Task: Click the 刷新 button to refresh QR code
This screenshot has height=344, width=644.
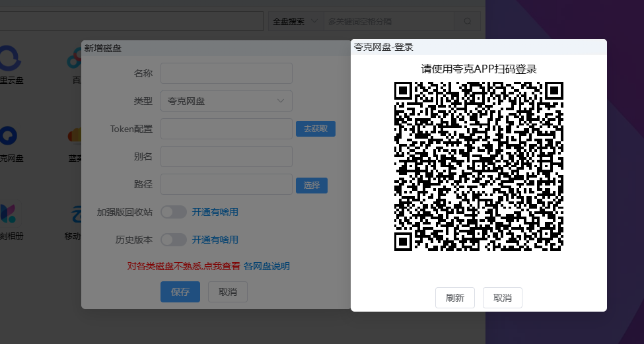Action: (x=454, y=298)
